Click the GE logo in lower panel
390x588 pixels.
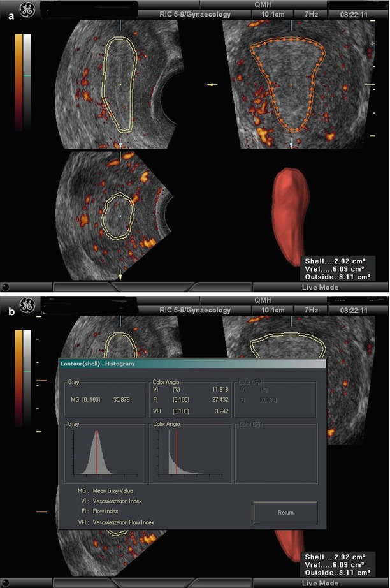[27, 304]
